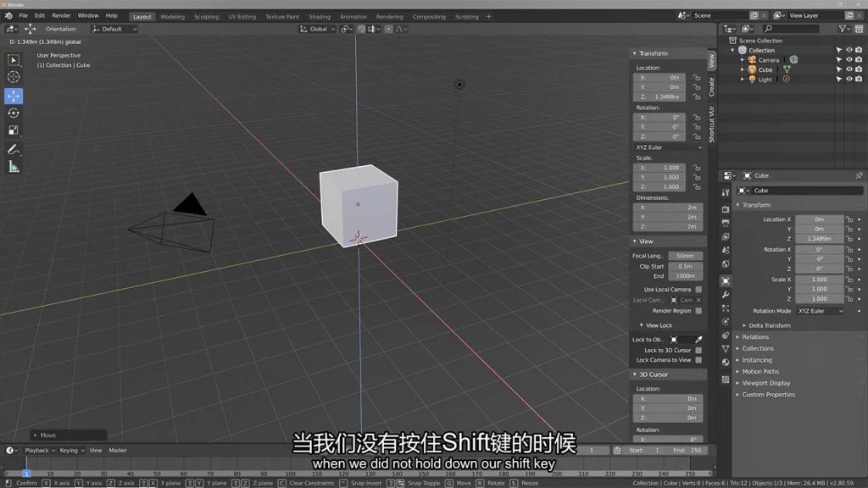
Task: Activate the 3D Cursor tool
Action: coord(14,77)
